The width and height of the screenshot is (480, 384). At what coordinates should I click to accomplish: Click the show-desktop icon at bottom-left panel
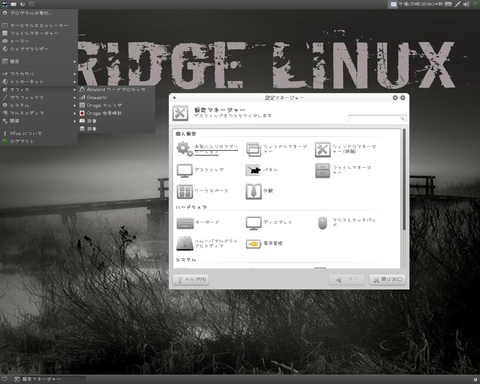(x=4, y=379)
